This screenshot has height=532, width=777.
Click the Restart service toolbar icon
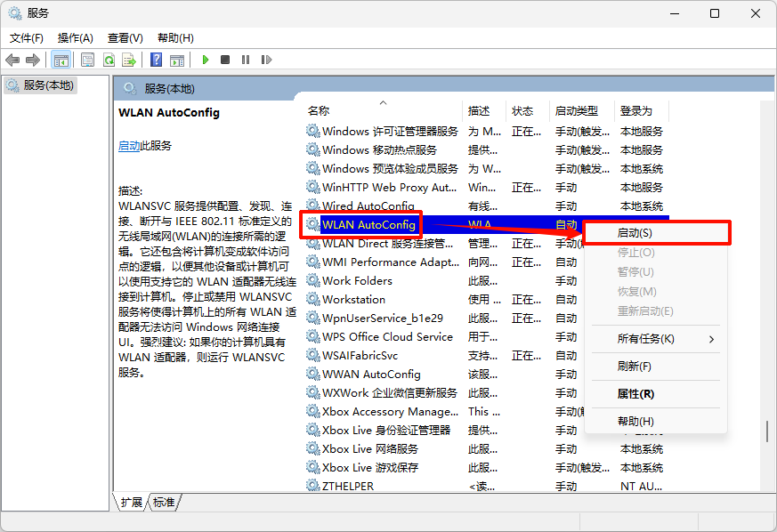coord(266,60)
